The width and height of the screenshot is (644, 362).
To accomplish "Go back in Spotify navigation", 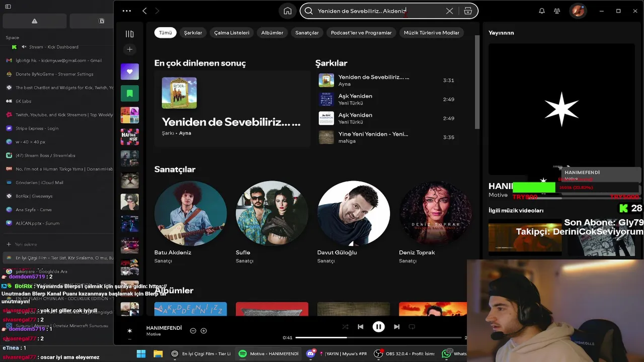I will 144,11.
